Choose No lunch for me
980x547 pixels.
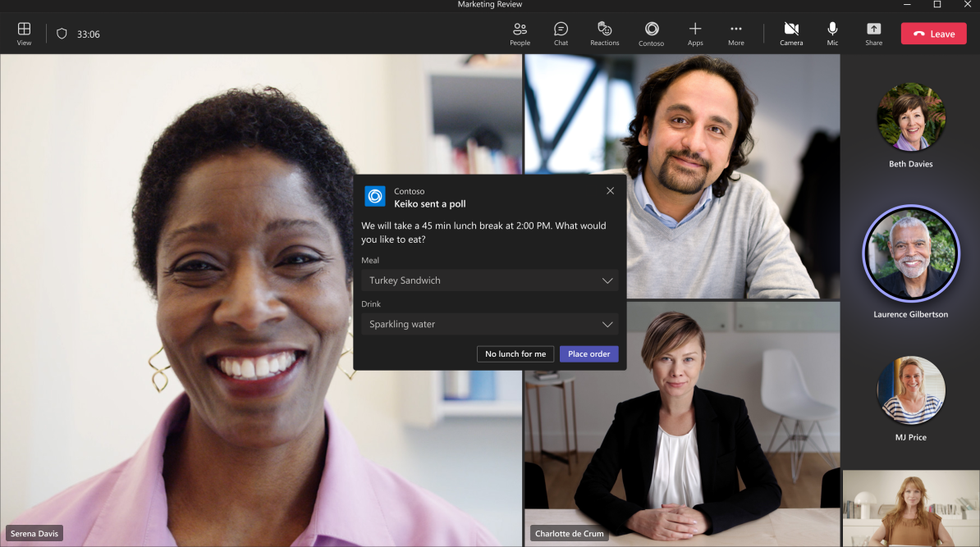point(515,354)
